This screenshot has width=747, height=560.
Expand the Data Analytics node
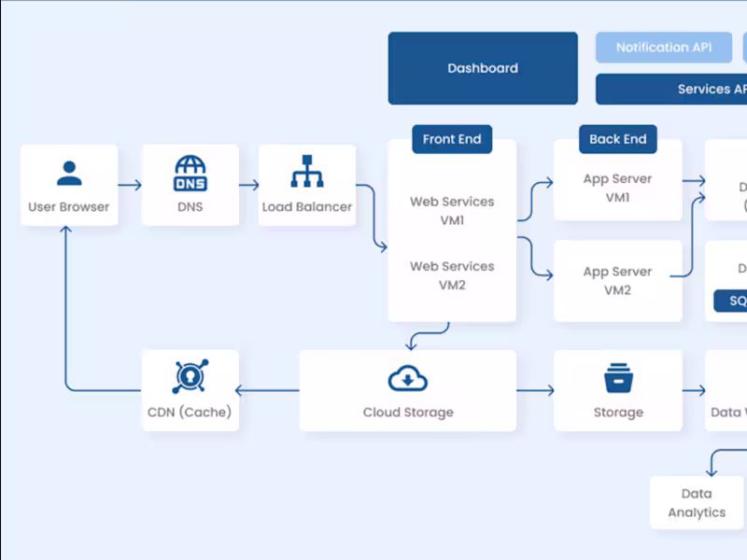[696, 502]
